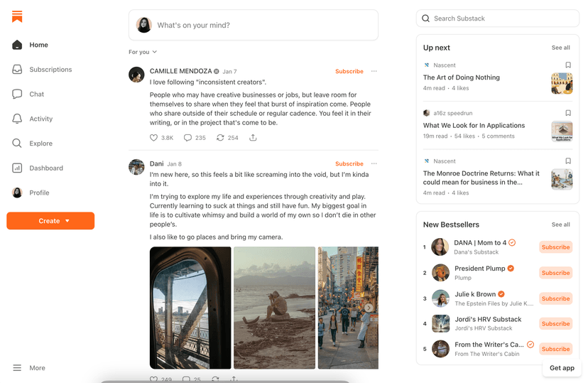The image size is (588, 383).
Task: Open Dani's Chinatown street photo
Action: point(348,308)
